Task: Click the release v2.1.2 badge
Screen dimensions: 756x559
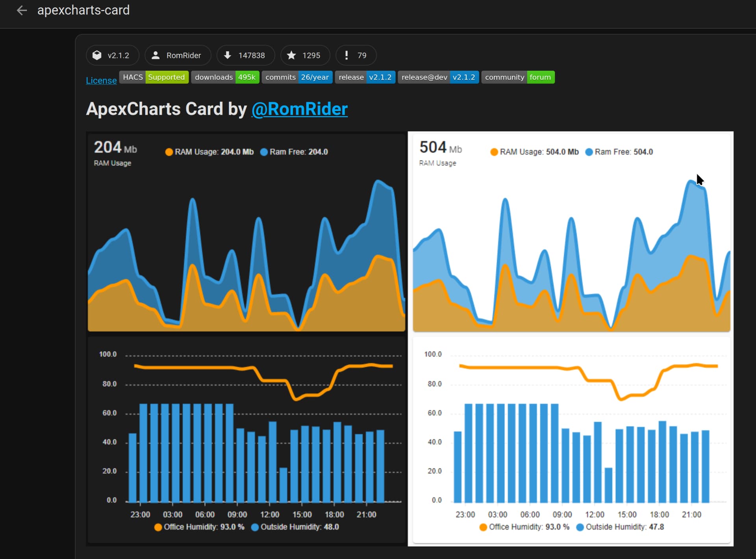Action: pyautogui.click(x=365, y=77)
